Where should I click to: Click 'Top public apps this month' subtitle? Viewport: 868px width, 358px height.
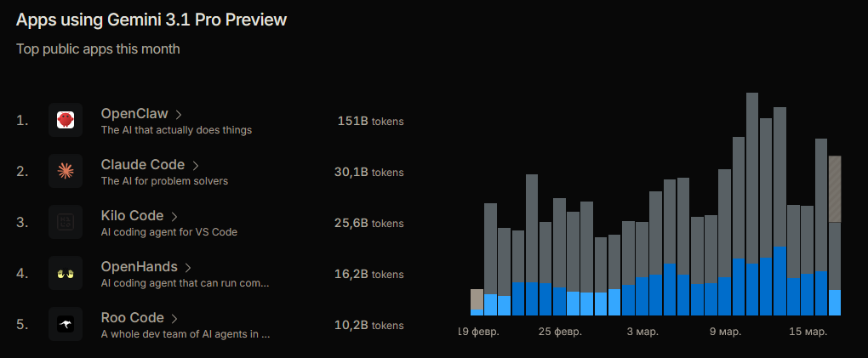point(98,48)
